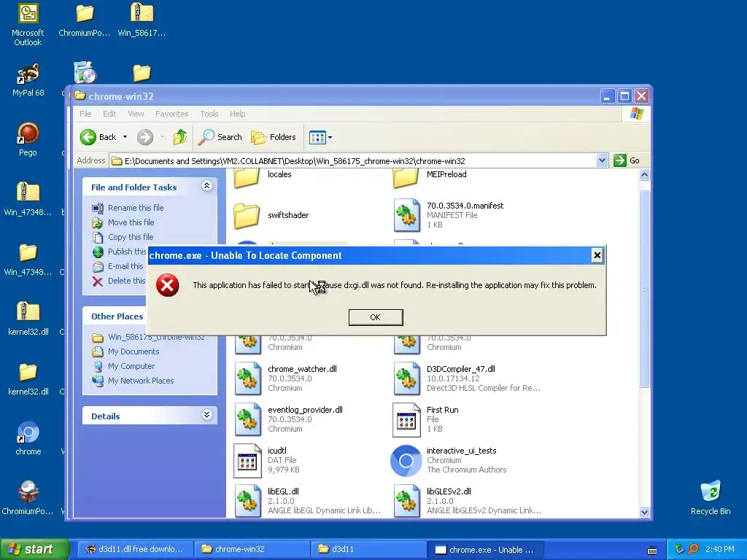Select the MEIPreload folder

[x=430, y=178]
